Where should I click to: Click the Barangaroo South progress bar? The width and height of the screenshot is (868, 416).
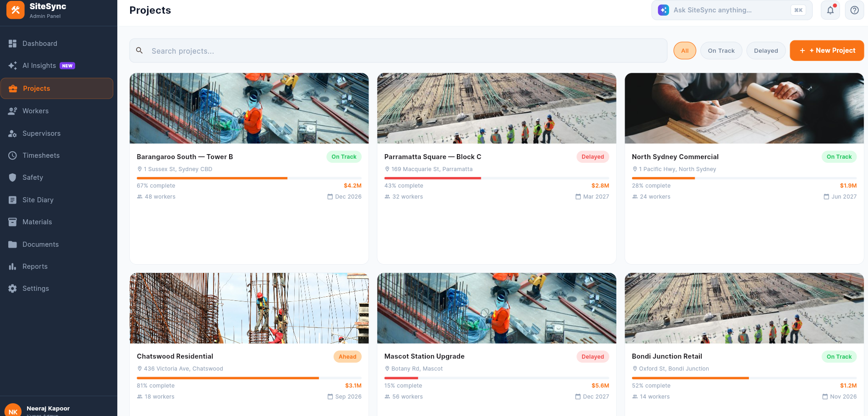pyautogui.click(x=249, y=178)
